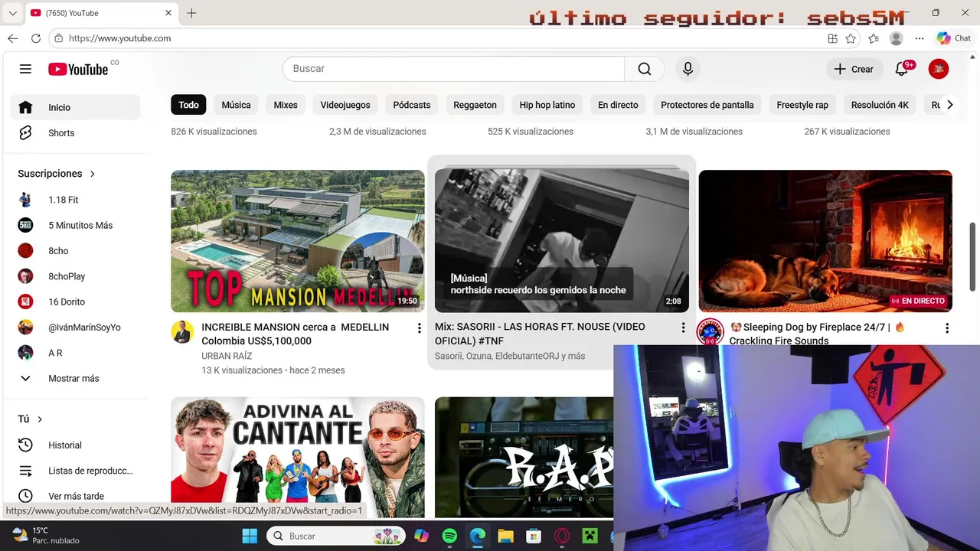This screenshot has height=551, width=980.
Task: Open options for SASORII mix
Action: click(683, 328)
